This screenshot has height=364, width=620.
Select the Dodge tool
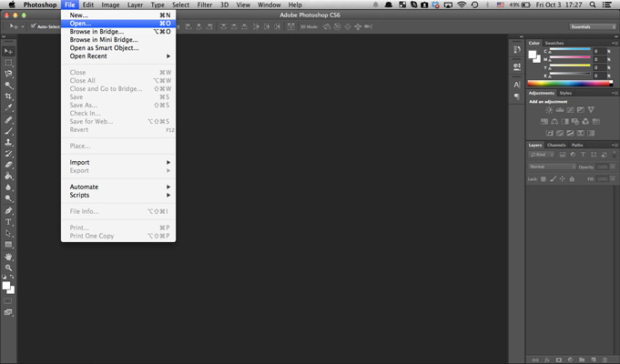[x=8, y=198]
